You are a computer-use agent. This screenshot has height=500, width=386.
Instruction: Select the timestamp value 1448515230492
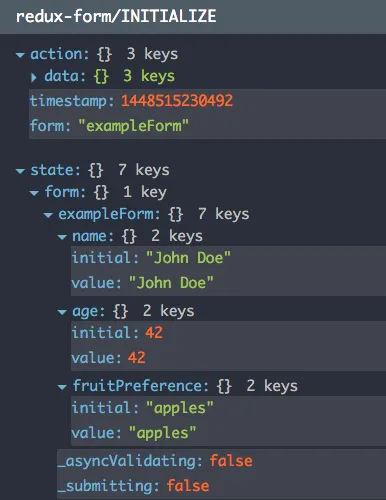tap(177, 101)
